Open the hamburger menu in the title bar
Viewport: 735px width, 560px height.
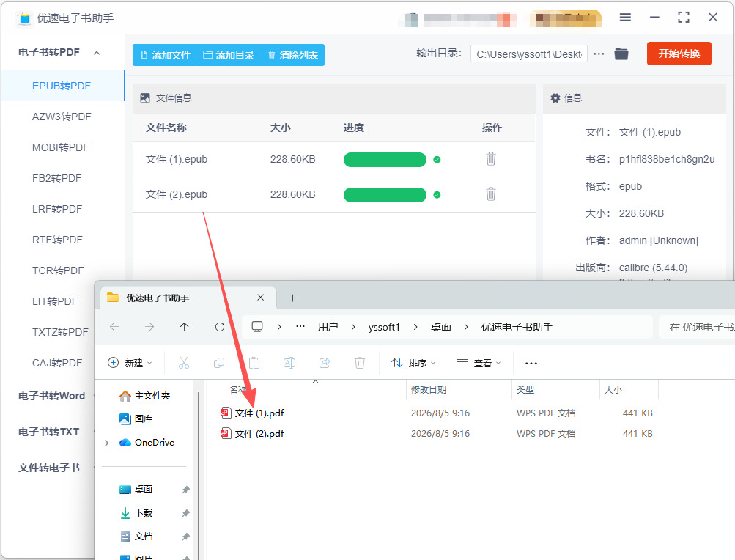pos(625,18)
